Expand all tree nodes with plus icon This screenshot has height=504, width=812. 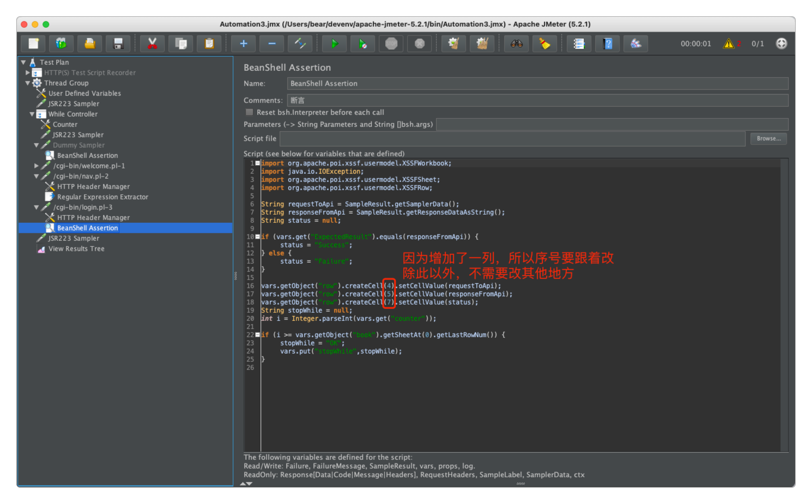tap(244, 44)
